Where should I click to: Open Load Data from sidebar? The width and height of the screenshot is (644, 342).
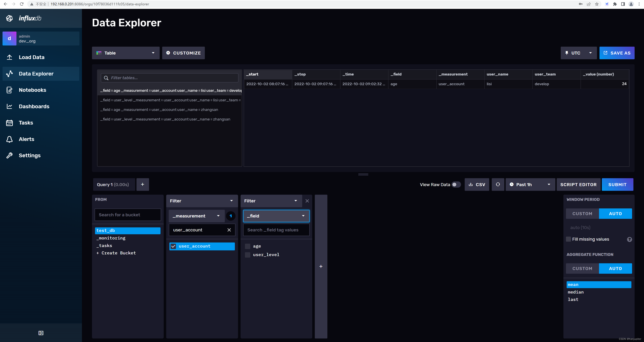32,57
